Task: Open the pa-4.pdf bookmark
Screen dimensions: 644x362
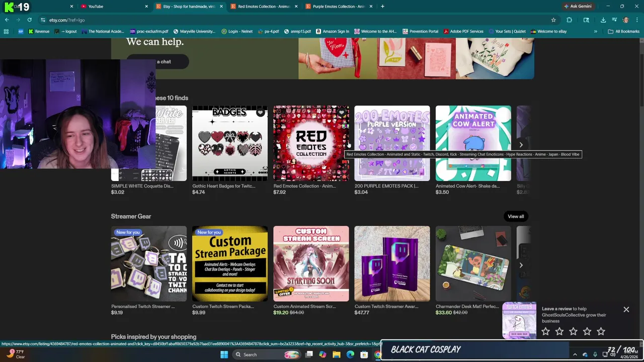Action: (x=268, y=31)
